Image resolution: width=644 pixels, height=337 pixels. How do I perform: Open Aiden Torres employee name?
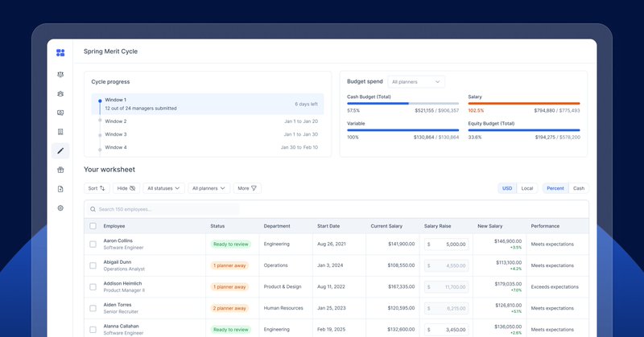tap(118, 305)
